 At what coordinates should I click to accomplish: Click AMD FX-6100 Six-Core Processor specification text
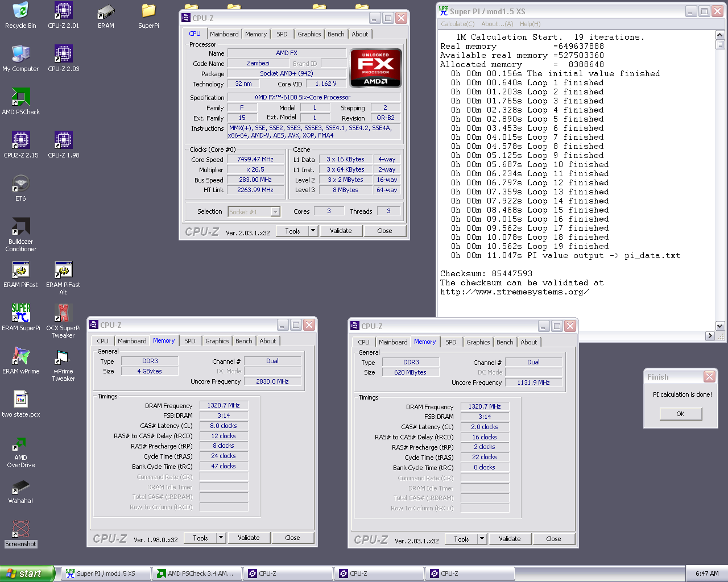point(302,98)
